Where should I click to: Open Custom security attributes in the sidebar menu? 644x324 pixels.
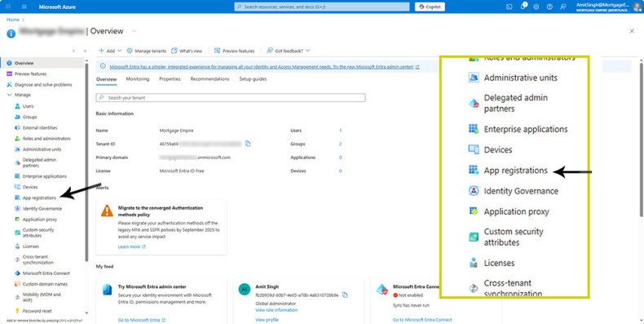(x=38, y=233)
